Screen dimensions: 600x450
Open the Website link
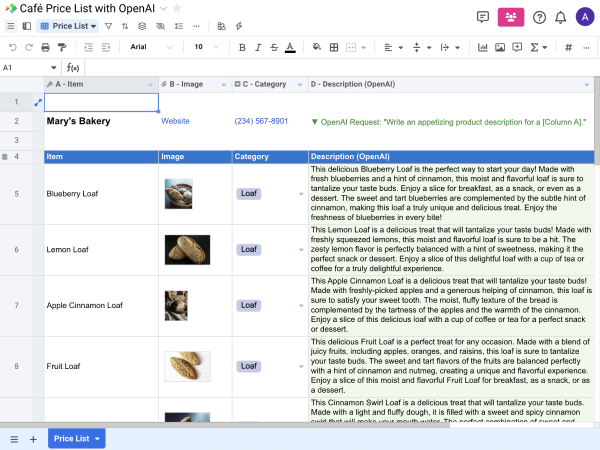click(x=175, y=121)
